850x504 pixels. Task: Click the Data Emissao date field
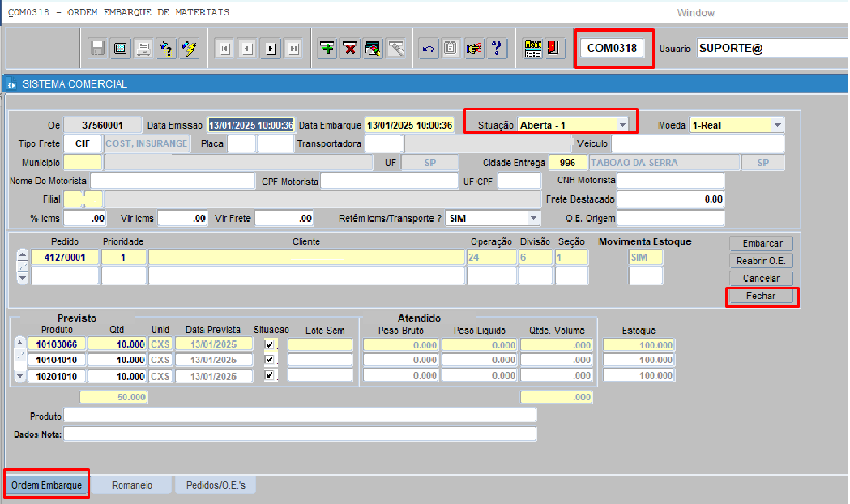coord(251,125)
